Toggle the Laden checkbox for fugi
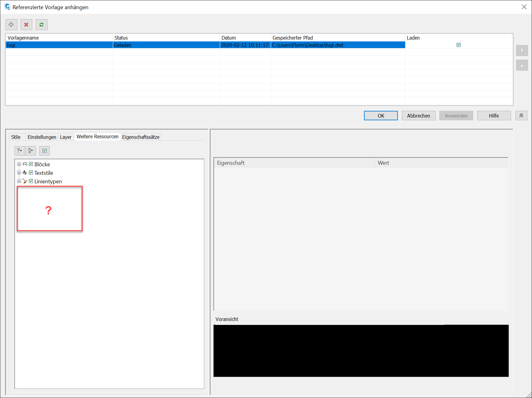The height and width of the screenshot is (398, 532). coord(459,45)
